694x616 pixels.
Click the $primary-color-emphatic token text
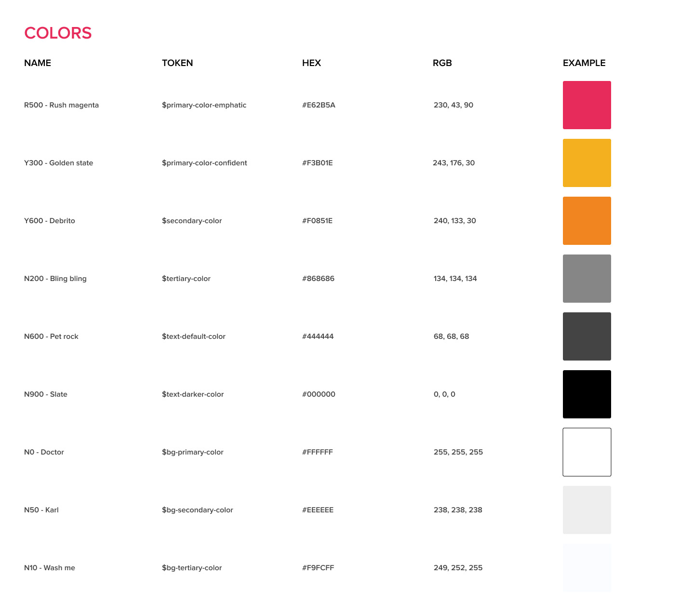click(x=204, y=105)
